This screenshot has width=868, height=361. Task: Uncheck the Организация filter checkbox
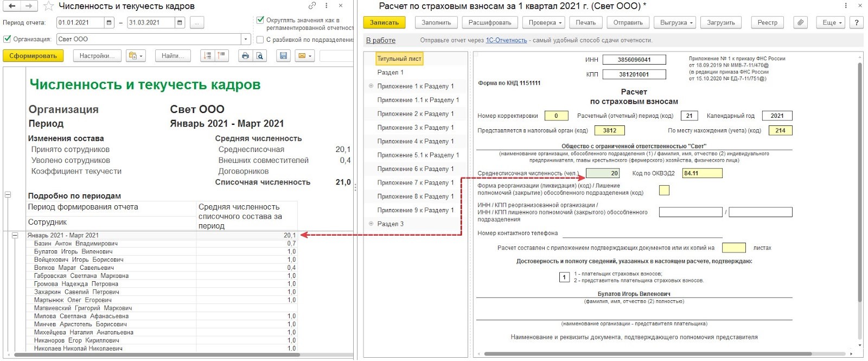(x=7, y=39)
